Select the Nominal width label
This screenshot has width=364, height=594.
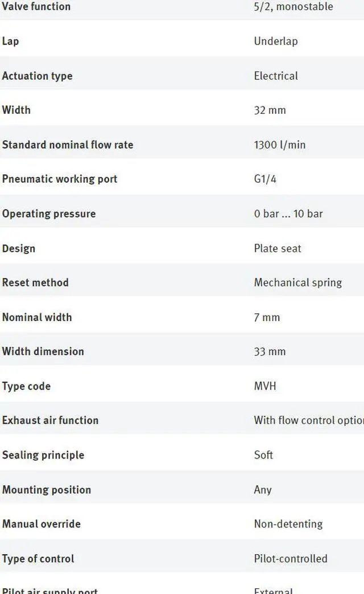pyautogui.click(x=37, y=317)
